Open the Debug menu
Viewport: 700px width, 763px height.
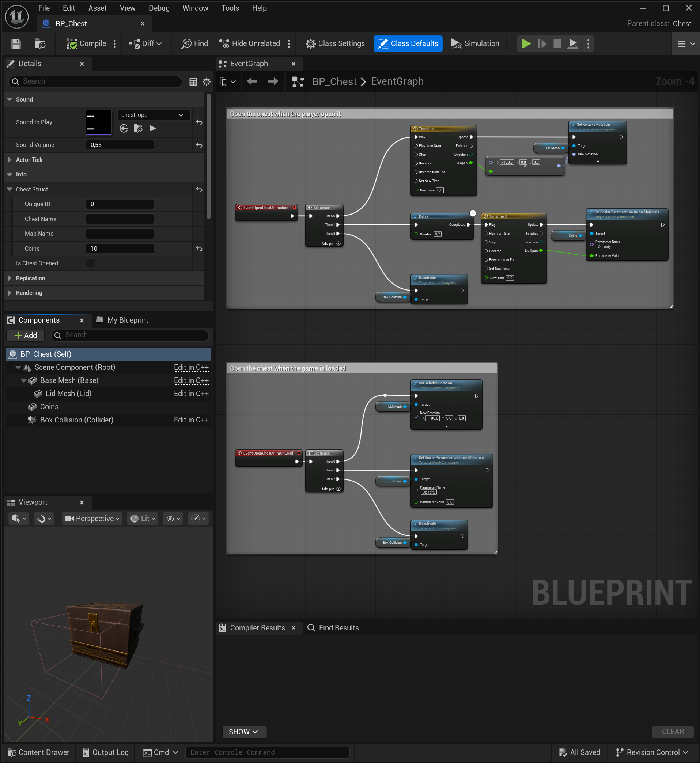click(x=159, y=8)
